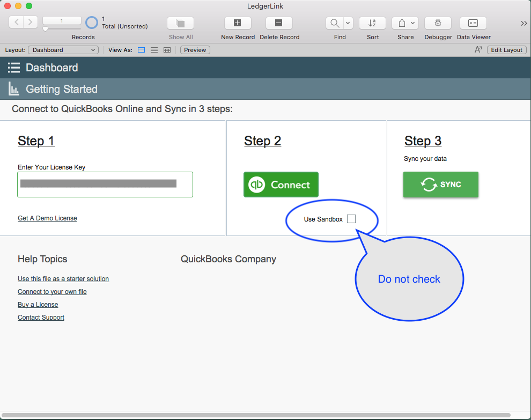Click the green SYNC button

coord(441,185)
